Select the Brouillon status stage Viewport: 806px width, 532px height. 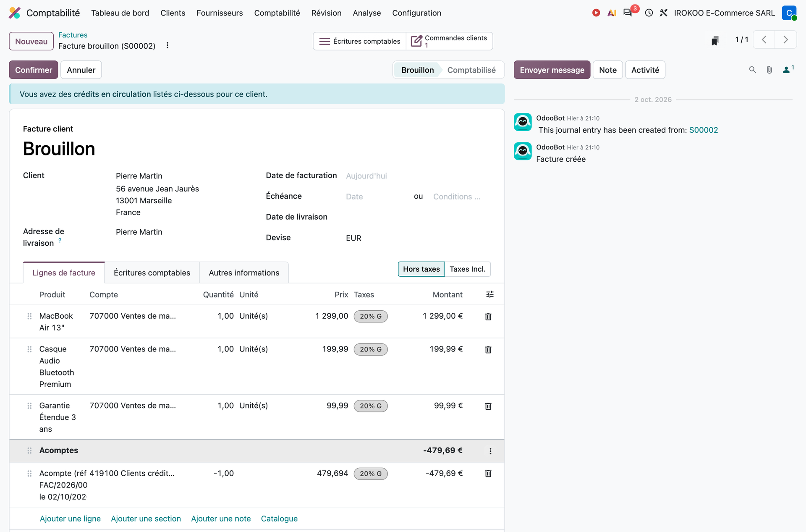coord(417,70)
